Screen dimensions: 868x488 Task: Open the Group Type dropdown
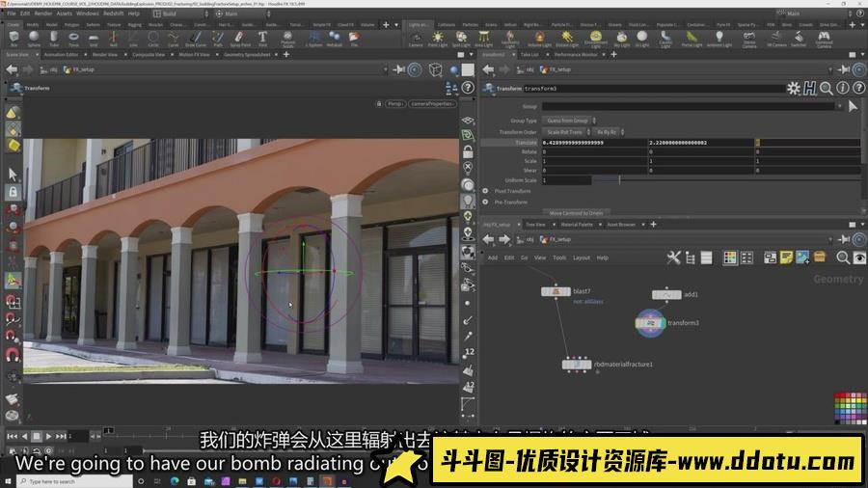click(569, 121)
